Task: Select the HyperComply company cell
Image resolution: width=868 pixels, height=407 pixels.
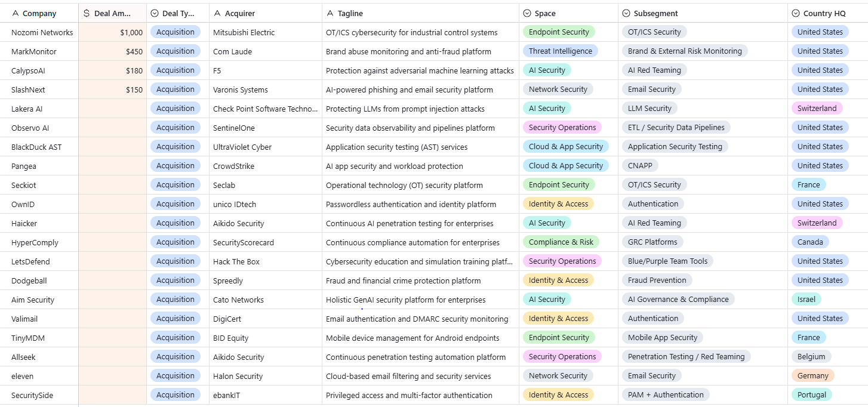Action: 39,242
